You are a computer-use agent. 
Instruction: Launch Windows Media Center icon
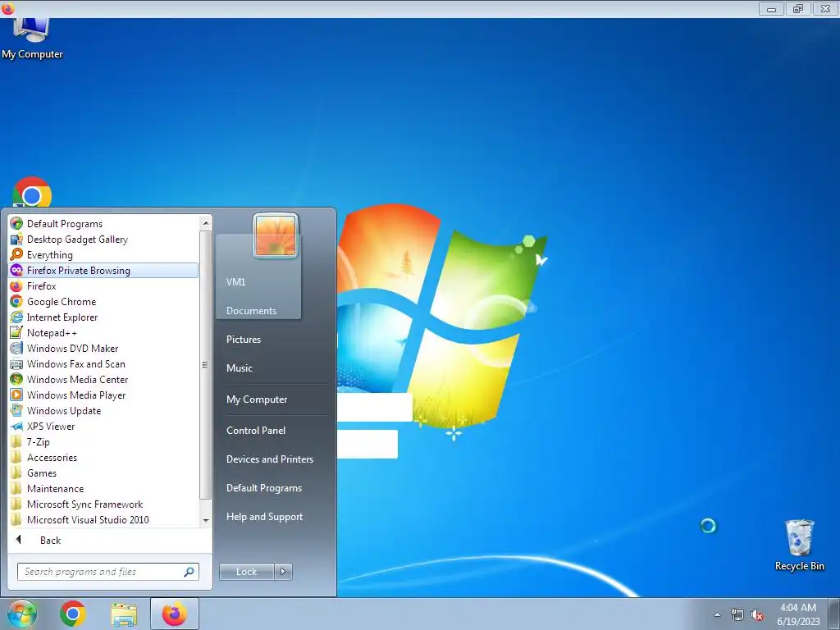click(x=16, y=379)
